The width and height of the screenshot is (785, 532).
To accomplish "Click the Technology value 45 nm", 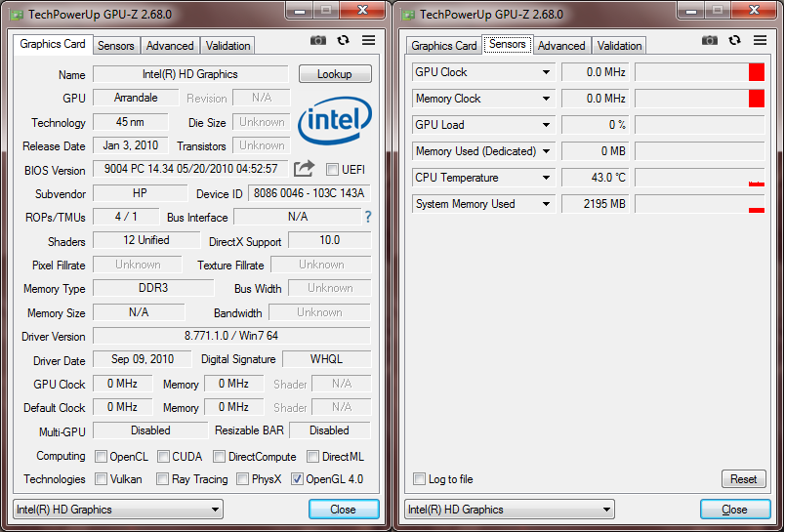I will coord(130,122).
